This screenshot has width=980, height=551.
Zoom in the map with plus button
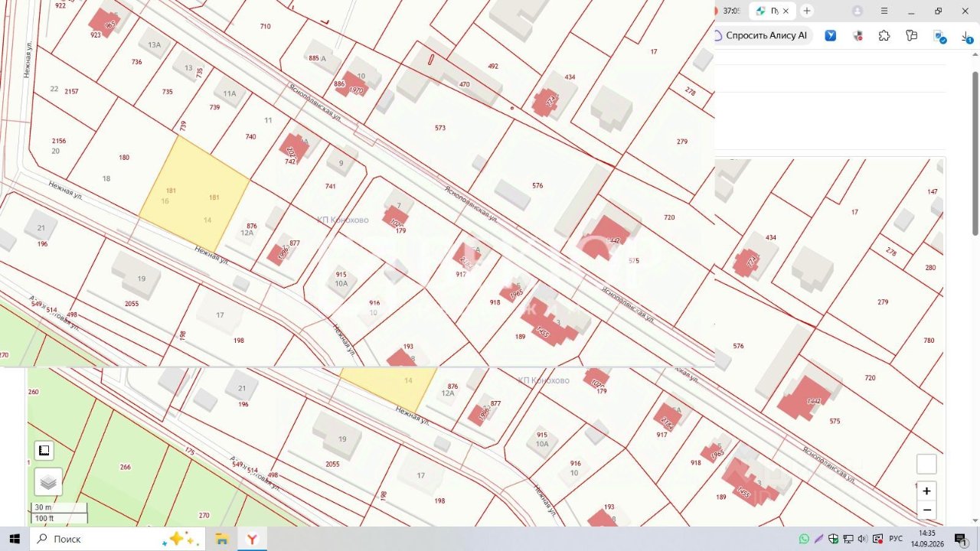pos(926,491)
